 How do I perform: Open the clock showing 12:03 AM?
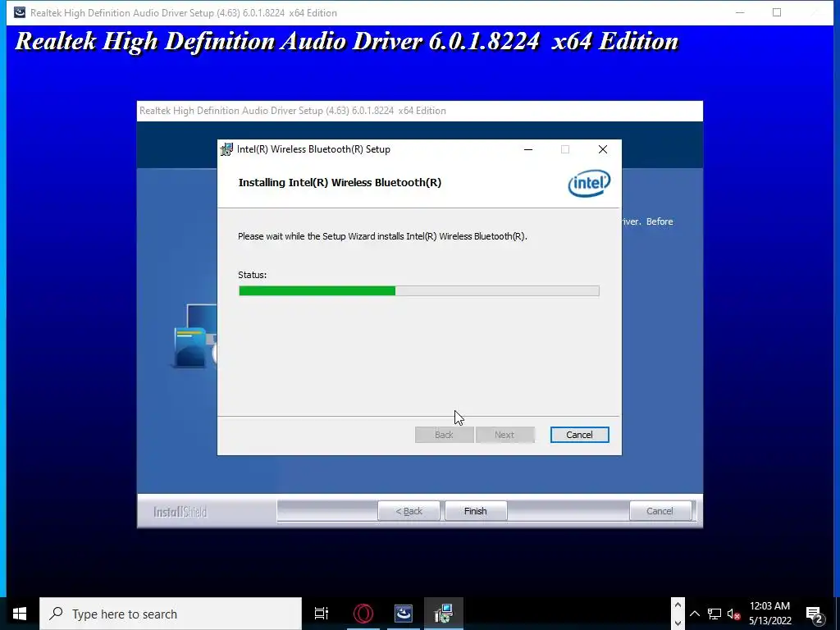pyautogui.click(x=769, y=614)
